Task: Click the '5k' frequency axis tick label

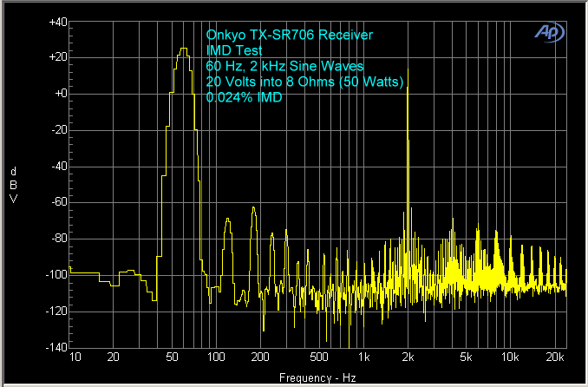Action: tap(466, 357)
